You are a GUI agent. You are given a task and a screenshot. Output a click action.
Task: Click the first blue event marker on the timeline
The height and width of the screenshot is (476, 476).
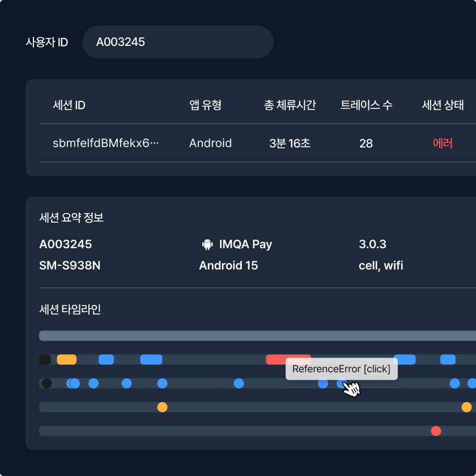point(105,359)
